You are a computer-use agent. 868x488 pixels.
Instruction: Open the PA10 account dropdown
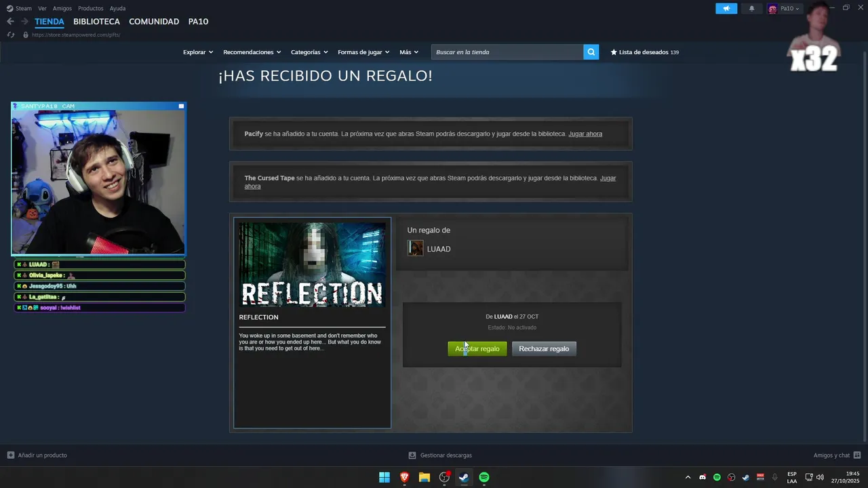[790, 9]
